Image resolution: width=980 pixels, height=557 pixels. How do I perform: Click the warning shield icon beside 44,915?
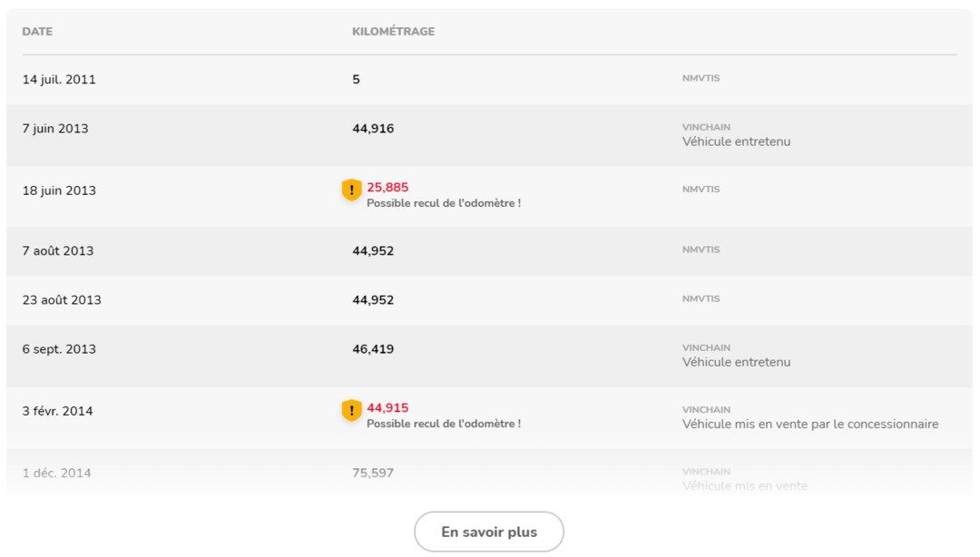pyautogui.click(x=351, y=410)
